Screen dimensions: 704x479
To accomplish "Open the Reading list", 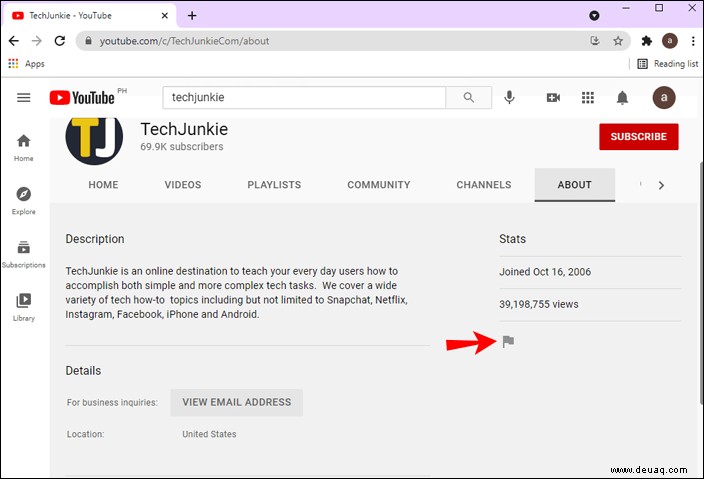I will 668,64.
